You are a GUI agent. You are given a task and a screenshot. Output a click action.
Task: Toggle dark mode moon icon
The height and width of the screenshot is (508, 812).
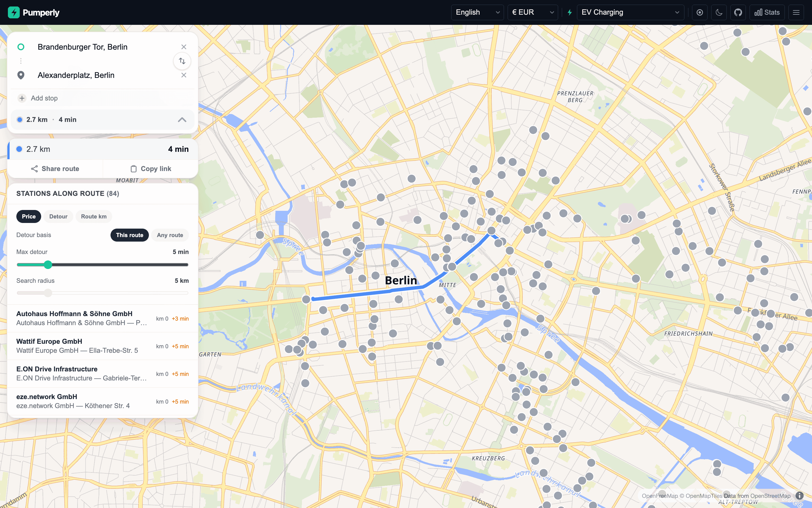pos(719,12)
